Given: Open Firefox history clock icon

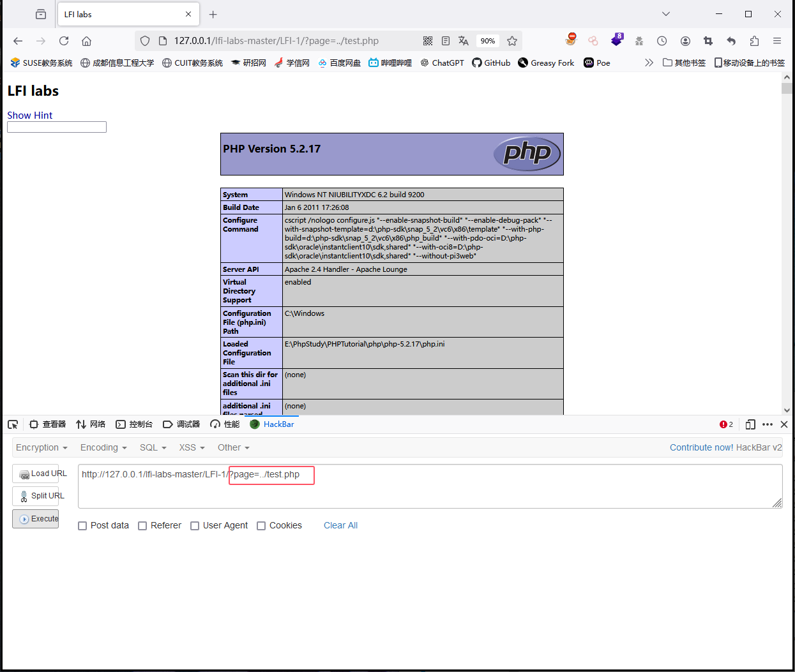Looking at the screenshot, I should click(662, 41).
